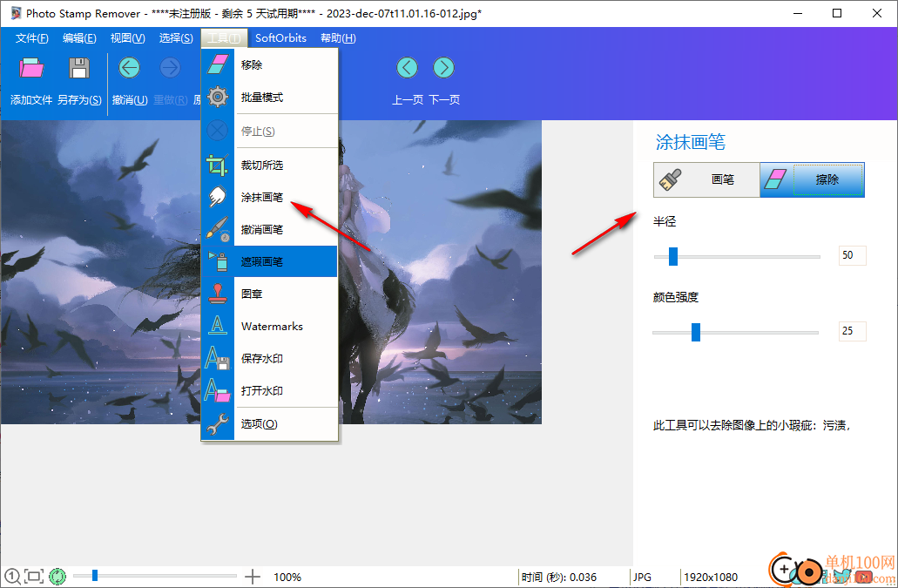
Task: Click the 1920x1080 resolution text
Action: pos(711,578)
